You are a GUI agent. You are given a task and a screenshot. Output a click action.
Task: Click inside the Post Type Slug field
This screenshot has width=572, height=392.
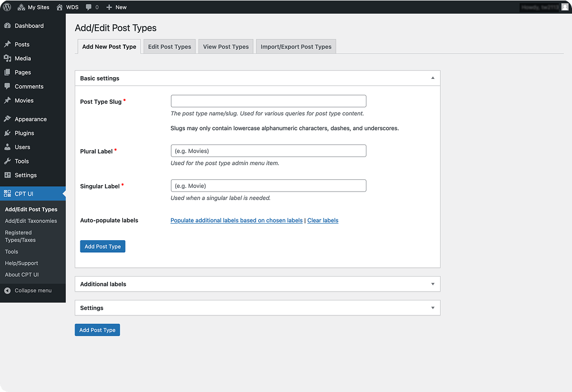(x=268, y=101)
